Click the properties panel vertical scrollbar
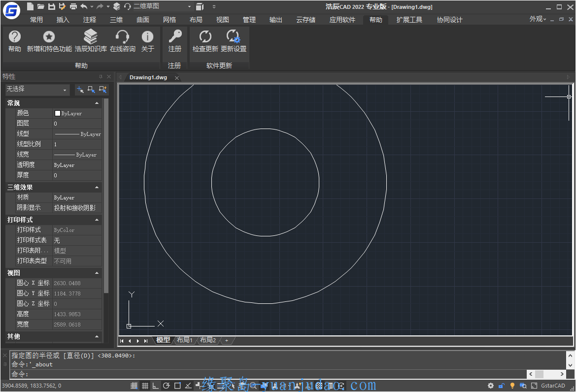This screenshot has height=392, width=576. [x=106, y=196]
